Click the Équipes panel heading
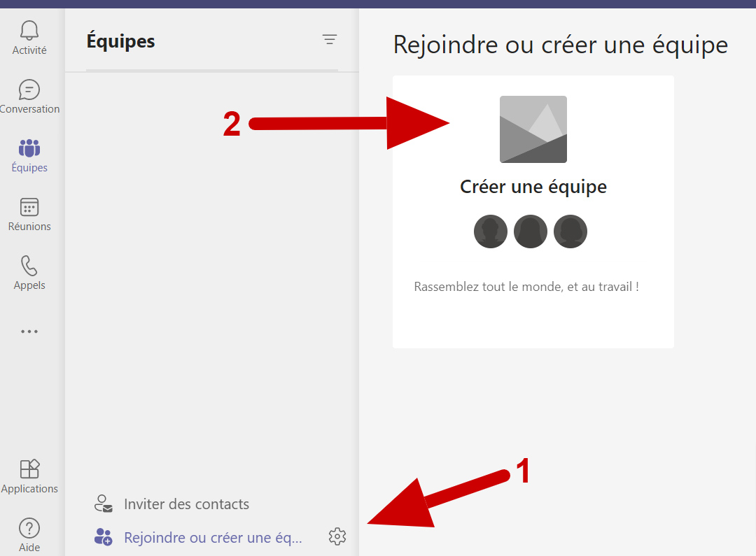Image resolution: width=756 pixels, height=556 pixels. pos(120,41)
